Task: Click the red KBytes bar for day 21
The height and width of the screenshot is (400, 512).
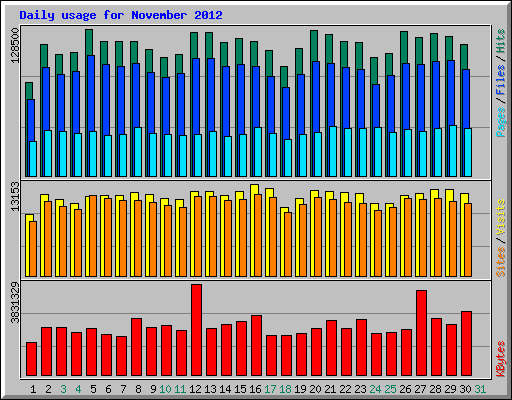Action: [x=332, y=348]
